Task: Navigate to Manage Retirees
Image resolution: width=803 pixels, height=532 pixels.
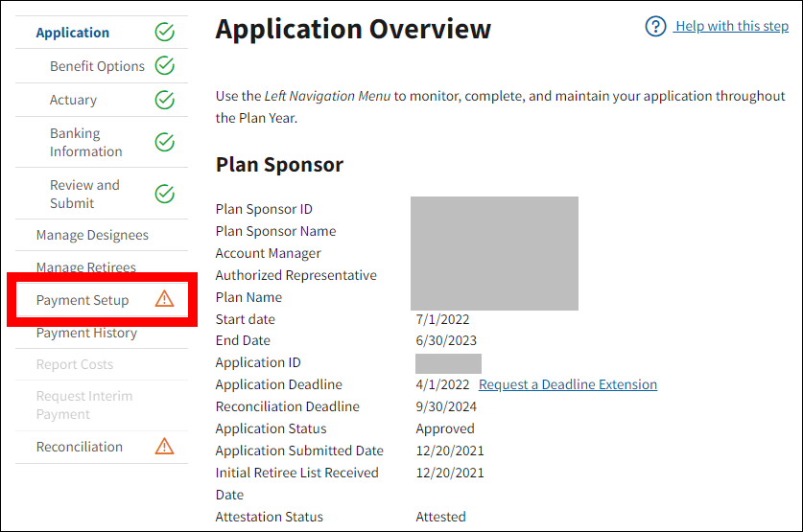Action: pyautogui.click(x=86, y=267)
